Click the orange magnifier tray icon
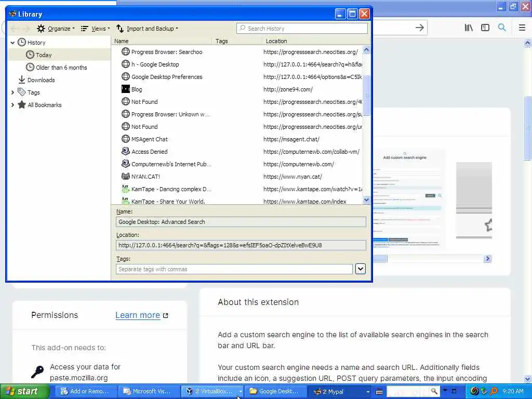 point(494,392)
